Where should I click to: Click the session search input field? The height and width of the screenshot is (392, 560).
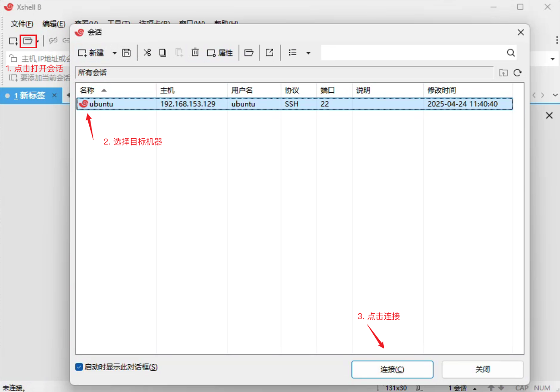tap(412, 53)
